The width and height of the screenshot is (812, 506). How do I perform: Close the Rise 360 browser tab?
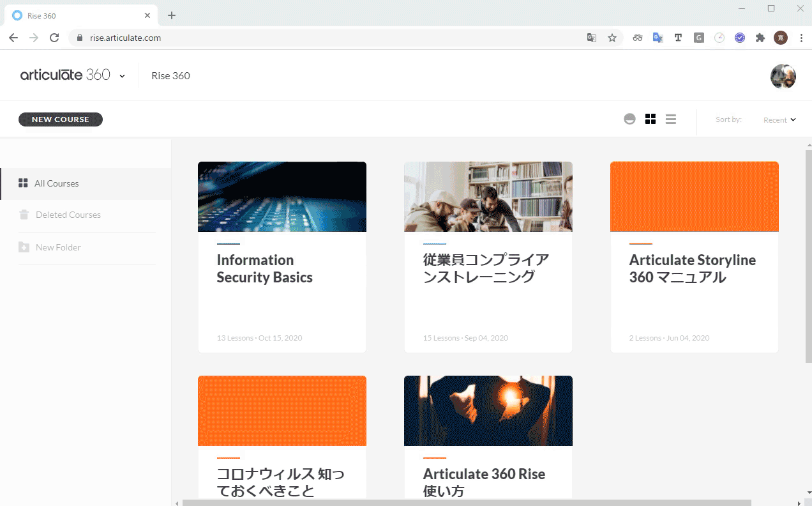(147, 15)
